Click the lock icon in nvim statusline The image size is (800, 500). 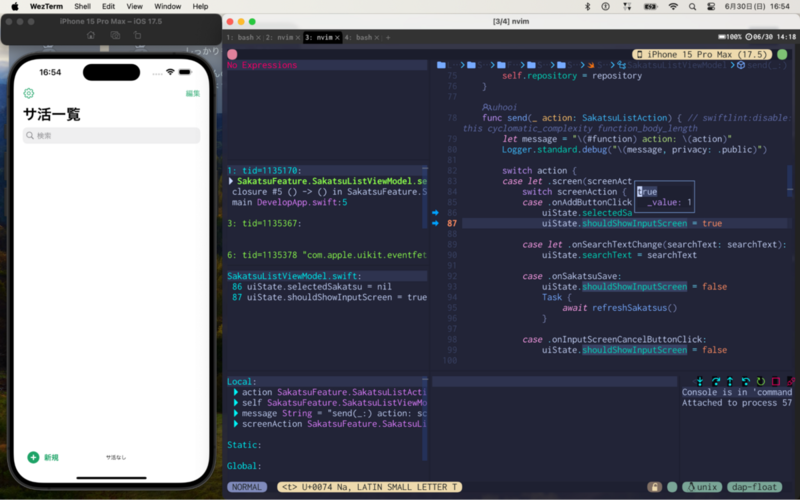point(655,487)
